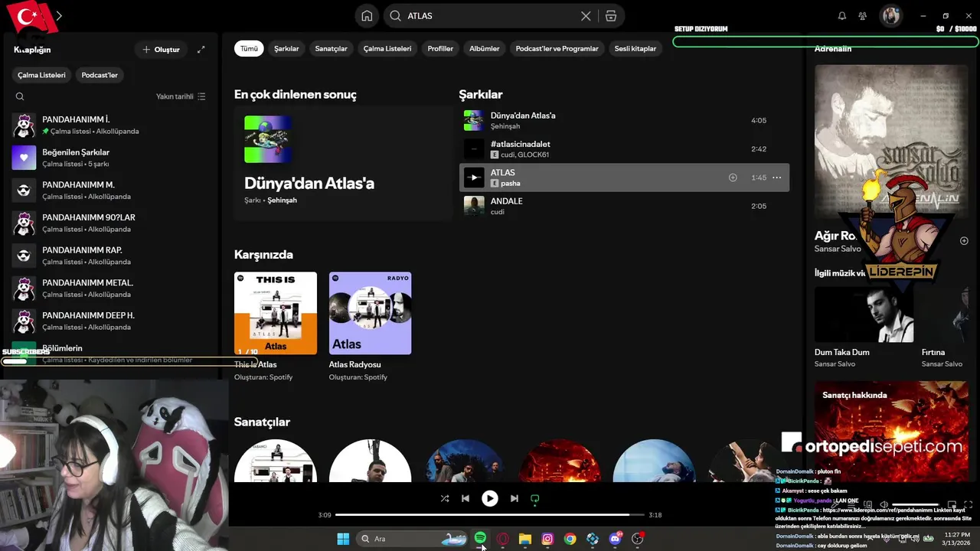Toggle shuffle playback
980x551 pixels.
point(445,498)
